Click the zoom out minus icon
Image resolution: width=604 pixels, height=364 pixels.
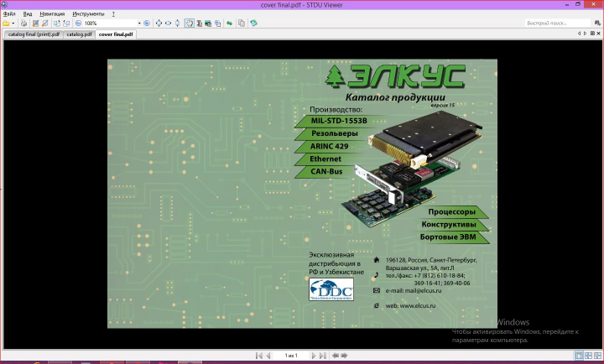click(x=78, y=23)
